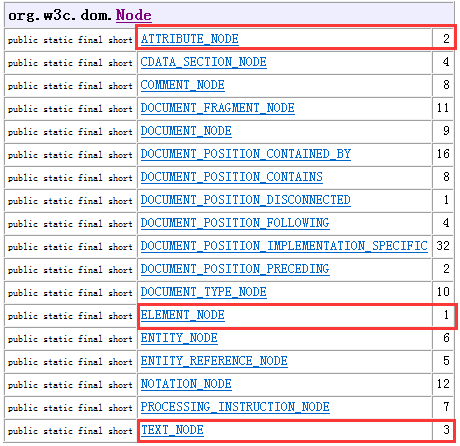Image resolution: width=460 pixels, height=446 pixels.
Task: Select the modifier text in the ELEMENT_NODE row
Action: (70, 316)
